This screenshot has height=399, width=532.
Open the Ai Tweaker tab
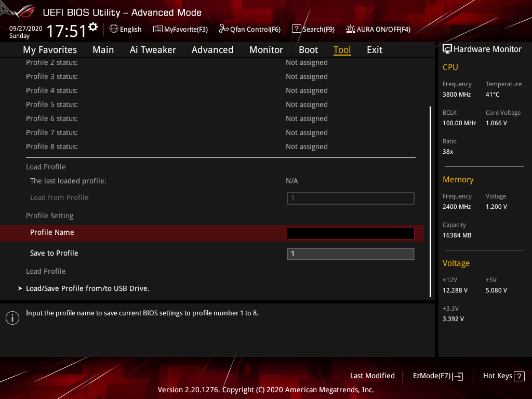click(x=153, y=50)
